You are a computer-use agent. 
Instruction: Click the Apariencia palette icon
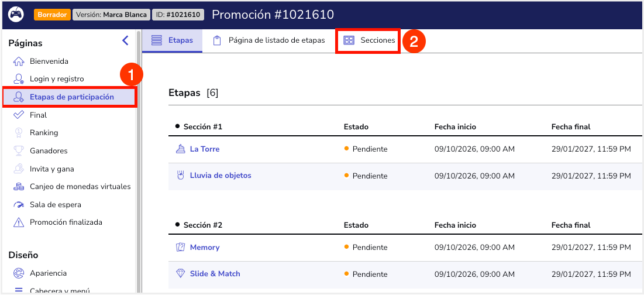pyautogui.click(x=19, y=273)
